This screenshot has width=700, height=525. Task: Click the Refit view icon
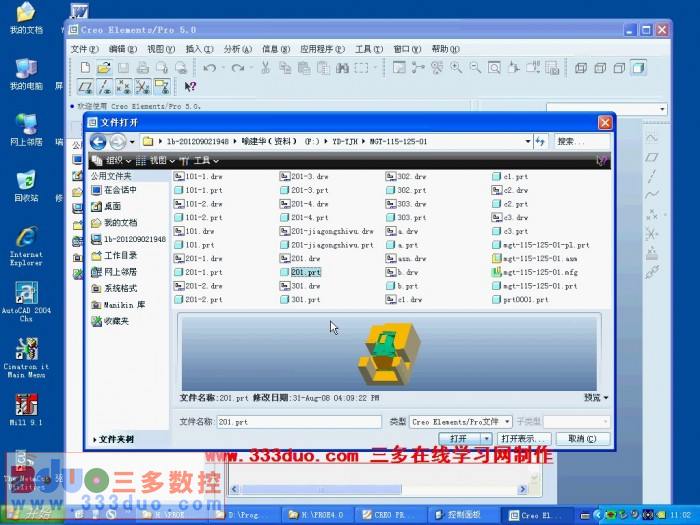tap(494, 68)
